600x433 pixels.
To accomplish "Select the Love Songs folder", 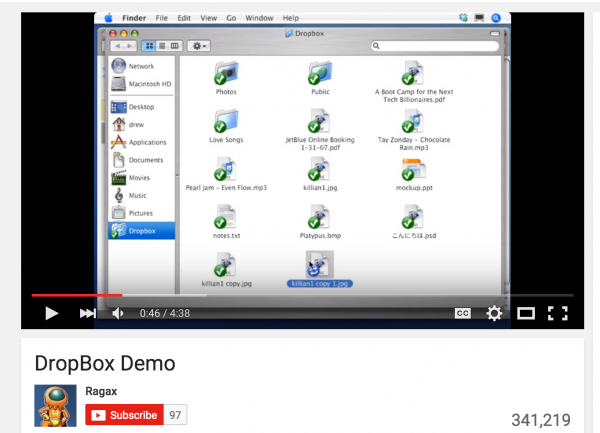I will [226, 120].
